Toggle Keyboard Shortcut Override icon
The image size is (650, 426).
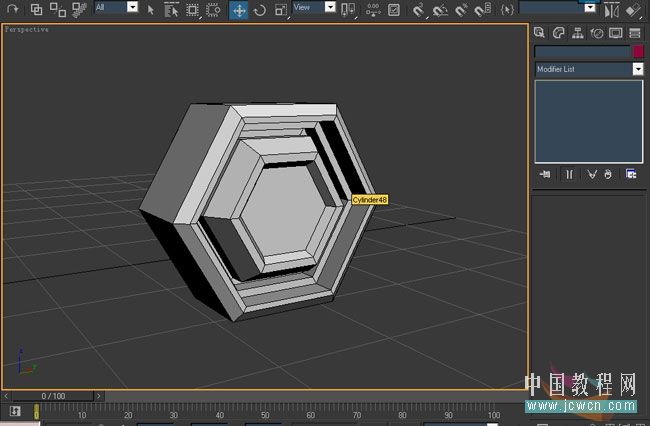pos(394,10)
